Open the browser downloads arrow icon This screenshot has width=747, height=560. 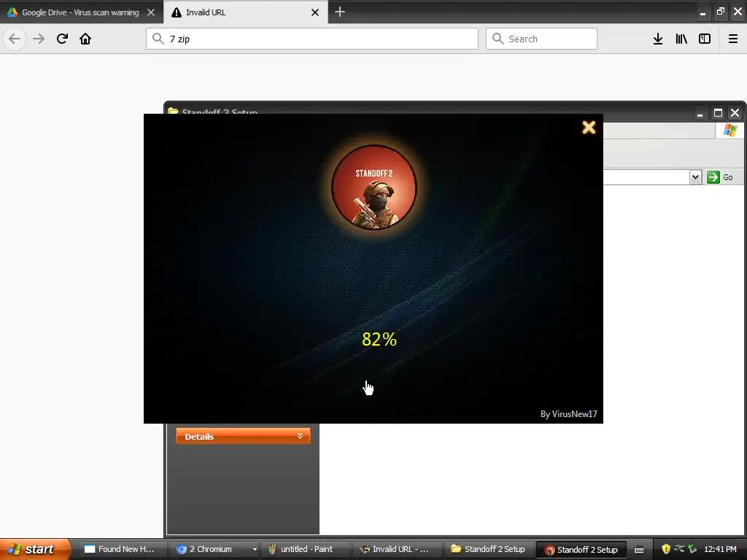[x=658, y=39]
